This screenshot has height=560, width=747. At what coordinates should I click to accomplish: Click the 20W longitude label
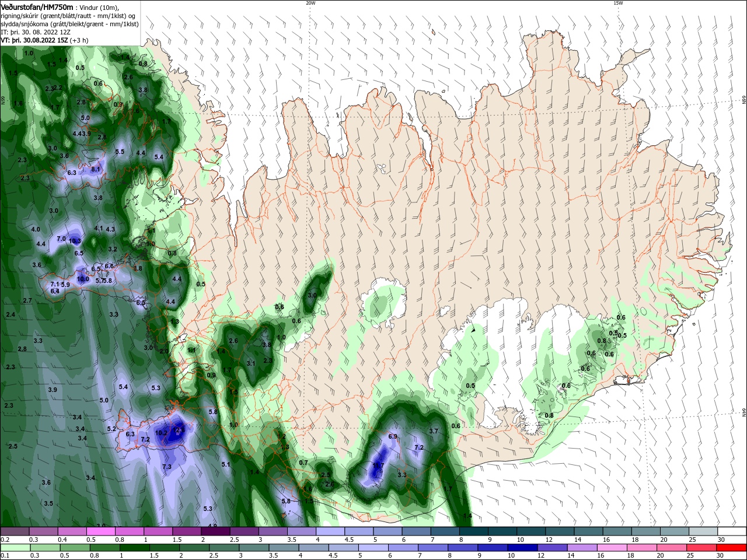click(310, 3)
